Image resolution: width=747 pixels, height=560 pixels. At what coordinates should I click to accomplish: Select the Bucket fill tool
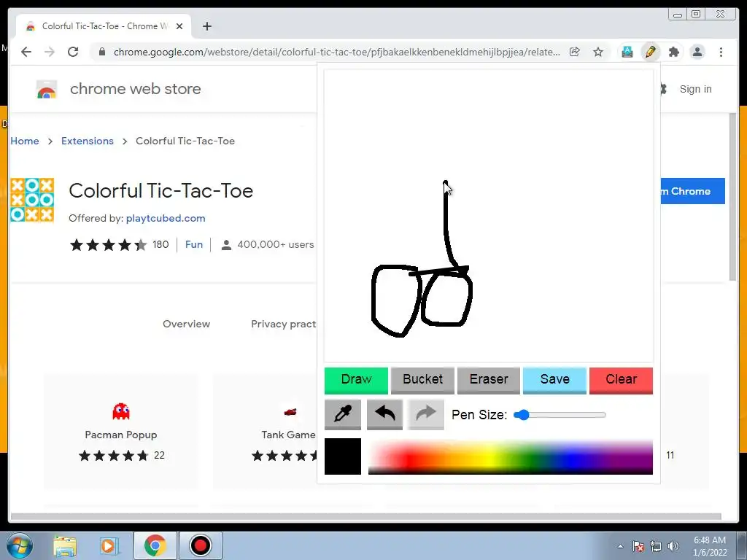click(422, 380)
